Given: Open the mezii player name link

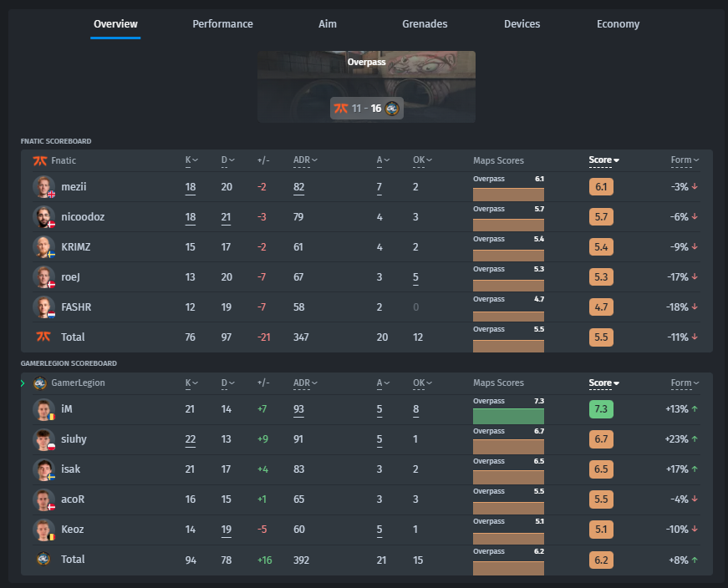Looking at the screenshot, I should tap(74, 186).
